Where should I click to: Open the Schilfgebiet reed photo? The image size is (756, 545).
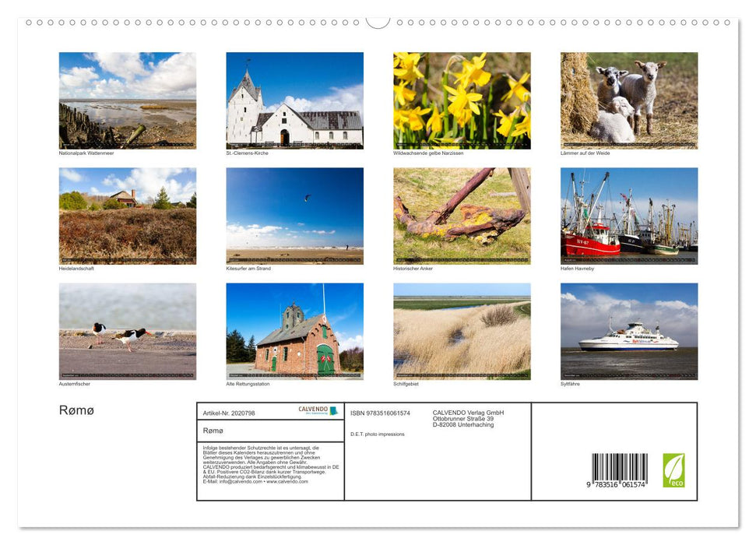point(462,330)
